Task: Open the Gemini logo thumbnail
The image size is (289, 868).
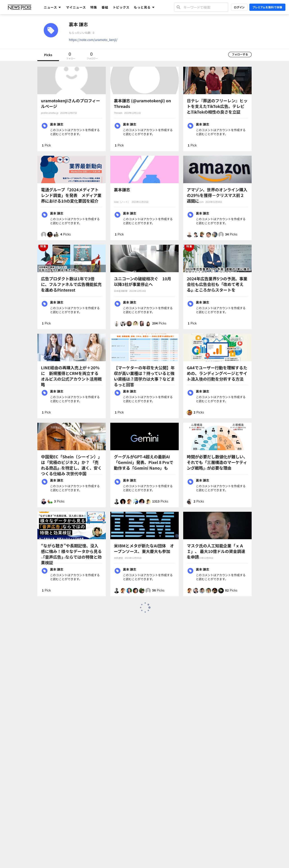Action: point(144,436)
